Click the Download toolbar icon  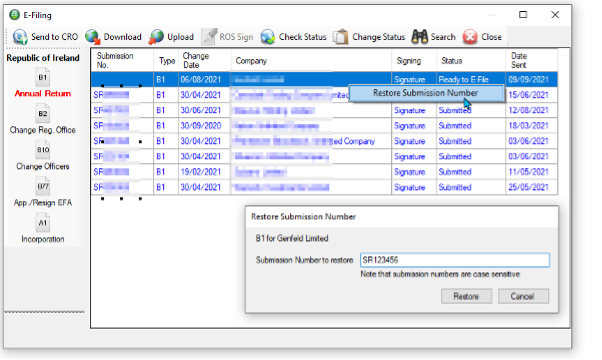93,37
